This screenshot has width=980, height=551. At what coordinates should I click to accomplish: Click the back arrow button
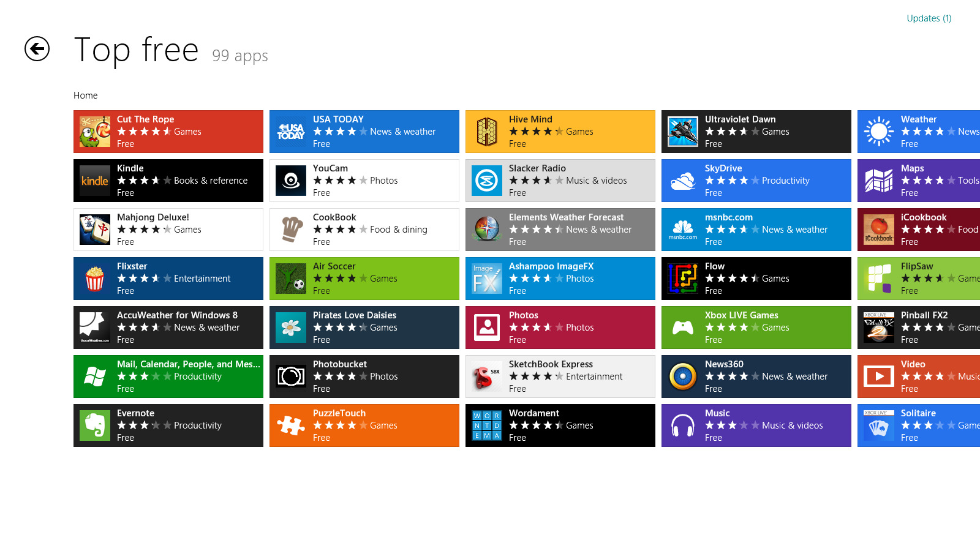point(37,49)
